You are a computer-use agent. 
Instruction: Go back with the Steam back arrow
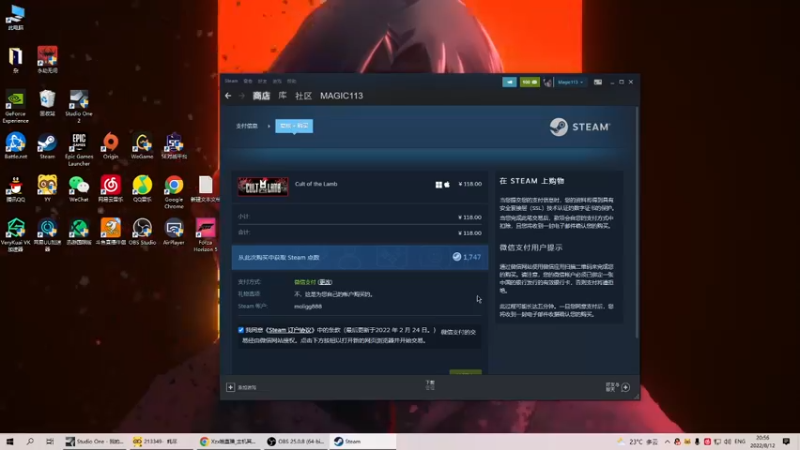(228, 95)
